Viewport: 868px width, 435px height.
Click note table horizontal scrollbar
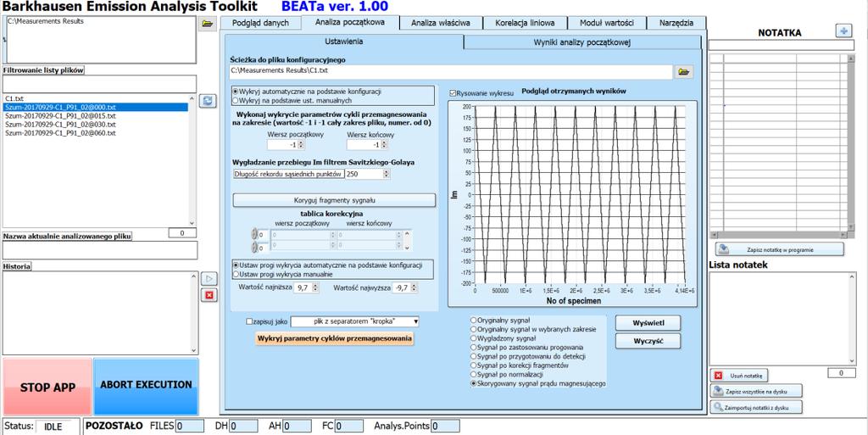(x=778, y=235)
